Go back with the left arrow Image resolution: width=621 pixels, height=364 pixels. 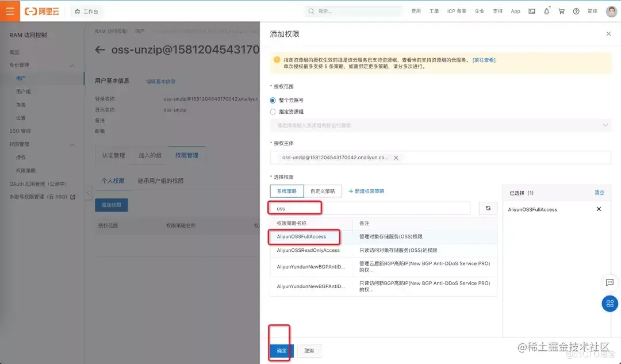100,50
